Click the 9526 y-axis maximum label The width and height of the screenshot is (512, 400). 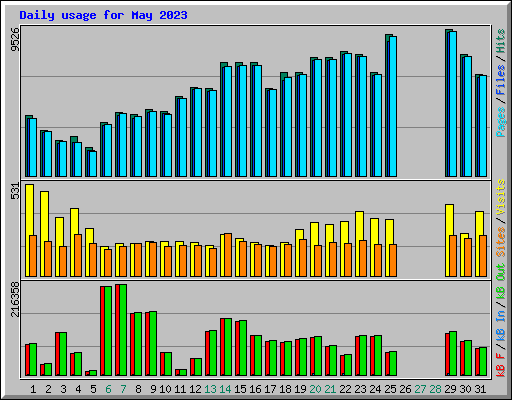coord(15,39)
